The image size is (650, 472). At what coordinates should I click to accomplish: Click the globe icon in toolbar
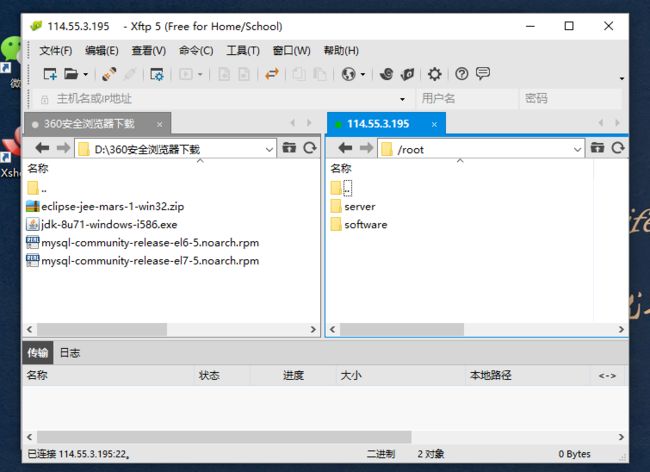pos(349,74)
